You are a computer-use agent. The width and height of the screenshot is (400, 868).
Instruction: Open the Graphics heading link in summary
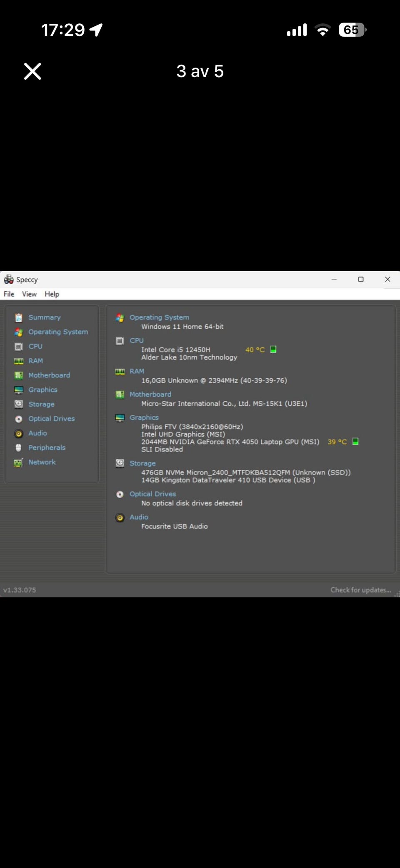[144, 418]
